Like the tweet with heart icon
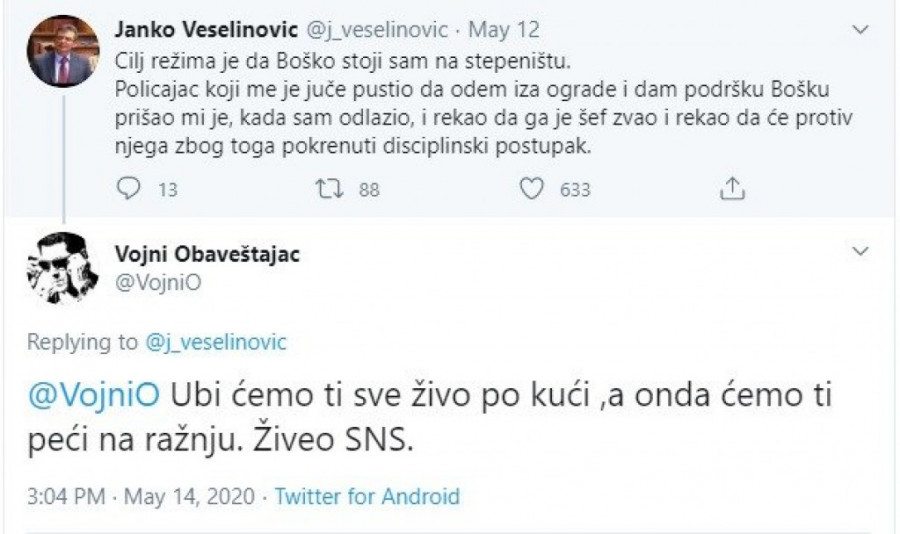The height and width of the screenshot is (534, 900). tap(534, 189)
